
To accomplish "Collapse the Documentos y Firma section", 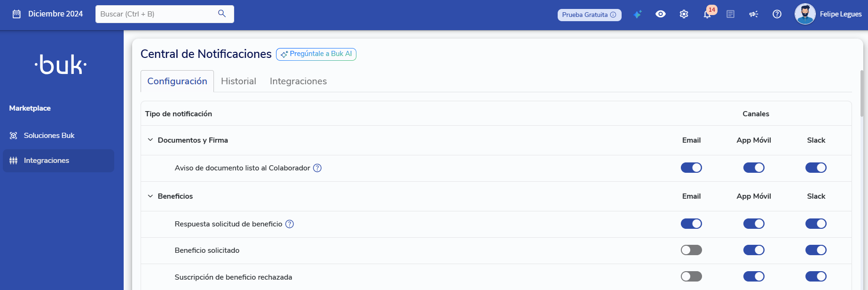I will pyautogui.click(x=150, y=140).
